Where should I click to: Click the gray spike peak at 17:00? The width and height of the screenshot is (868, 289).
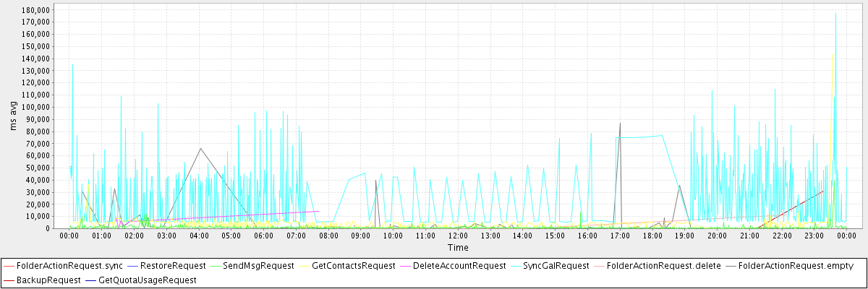pyautogui.click(x=620, y=123)
